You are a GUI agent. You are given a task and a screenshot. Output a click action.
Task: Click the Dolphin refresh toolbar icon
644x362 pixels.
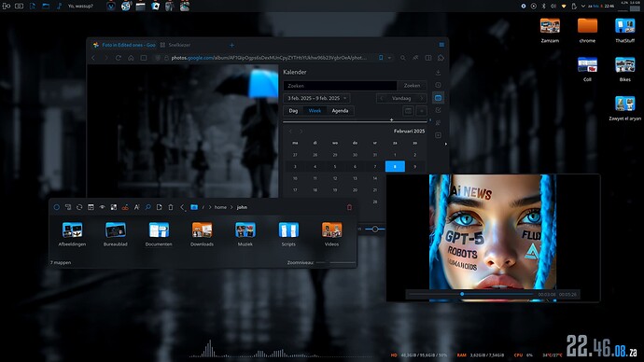pos(79,207)
